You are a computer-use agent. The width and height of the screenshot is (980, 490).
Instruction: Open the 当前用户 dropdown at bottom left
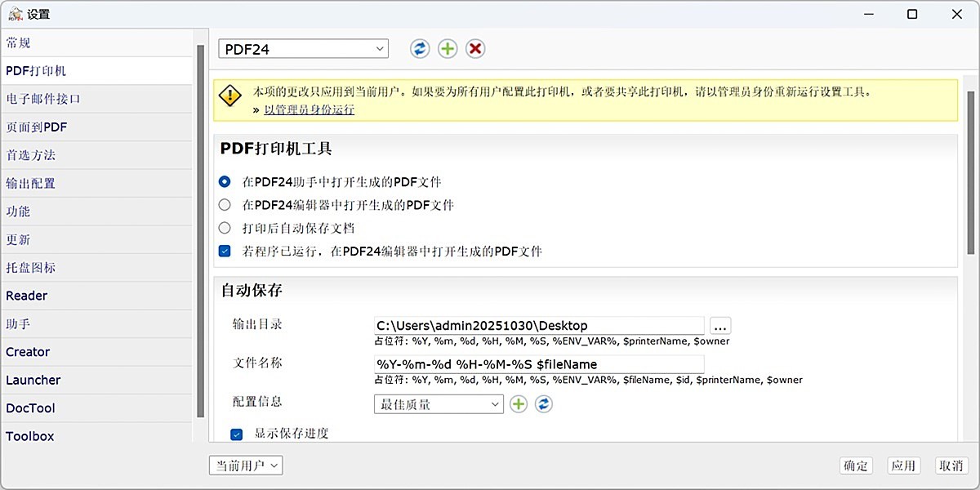click(246, 465)
